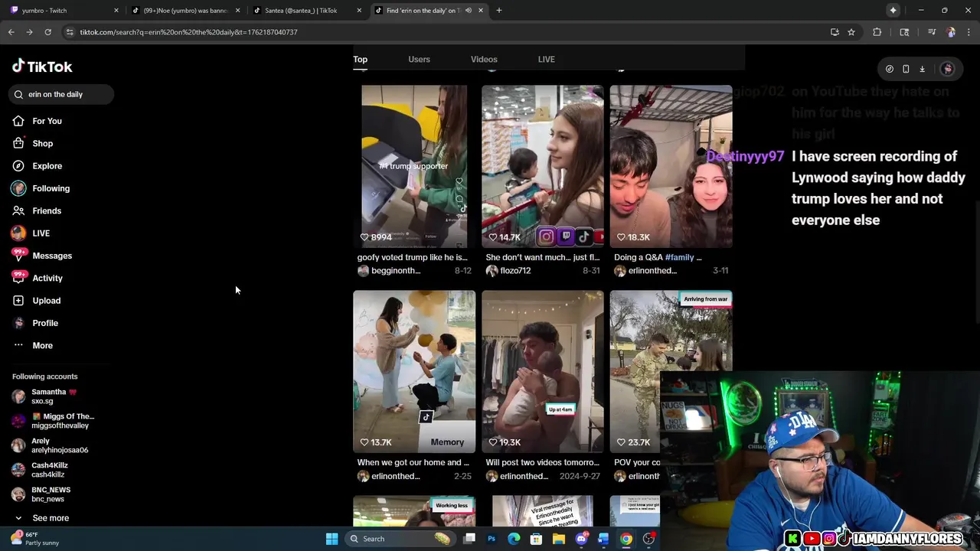Click download desktop app icon in pill
Screen dimensions: 980x551
click(x=923, y=69)
